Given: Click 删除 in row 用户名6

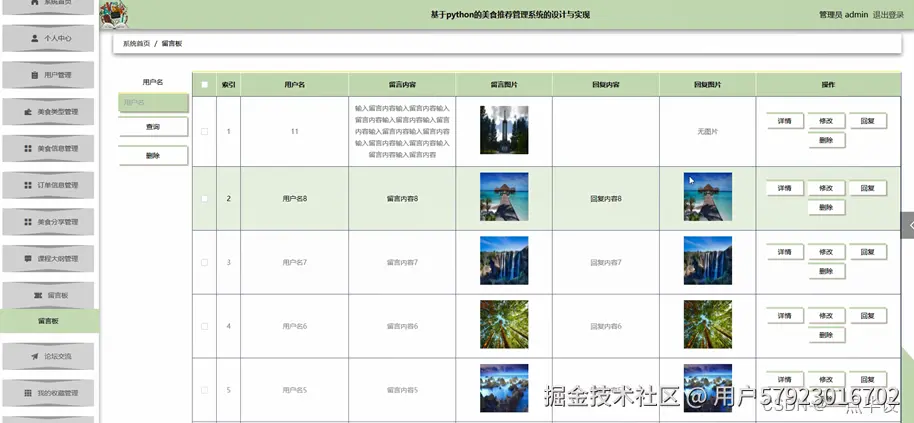Looking at the screenshot, I should coord(826,335).
